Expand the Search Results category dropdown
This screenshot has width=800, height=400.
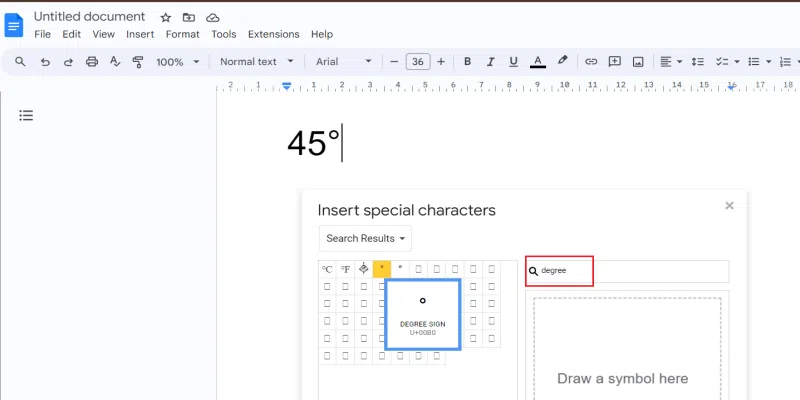(x=366, y=239)
